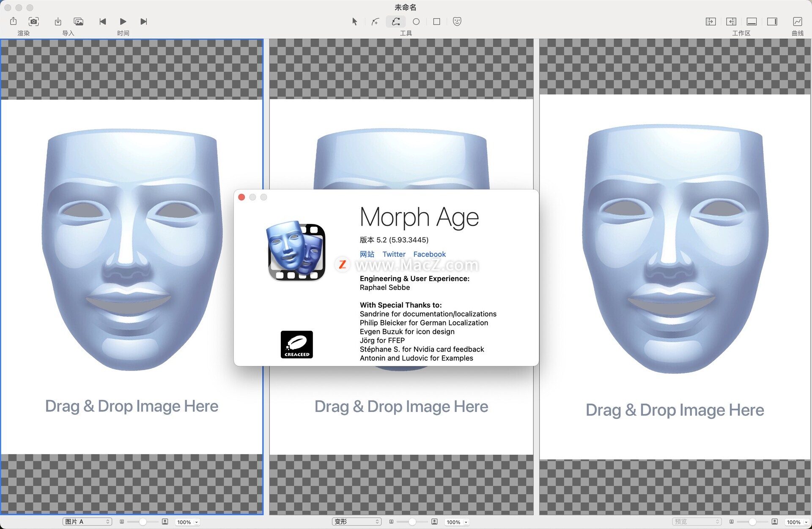This screenshot has height=529, width=812.
Task: Adjust the middle pane zoom slider
Action: coord(412,522)
